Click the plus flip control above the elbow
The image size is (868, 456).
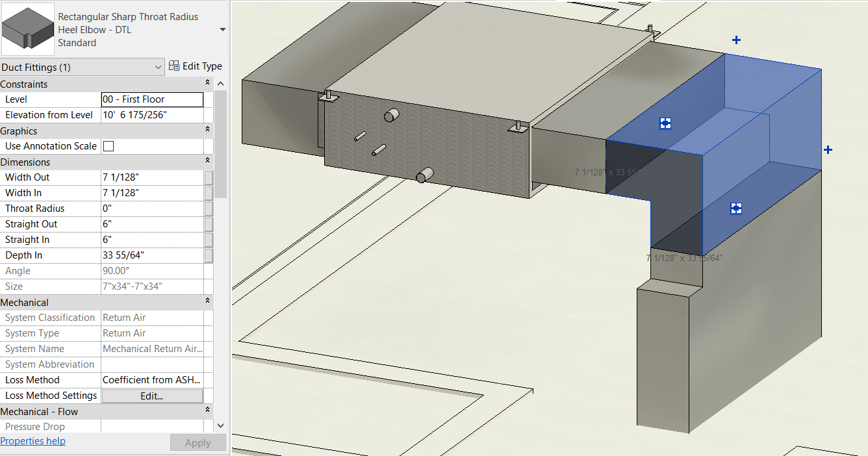[736, 40]
